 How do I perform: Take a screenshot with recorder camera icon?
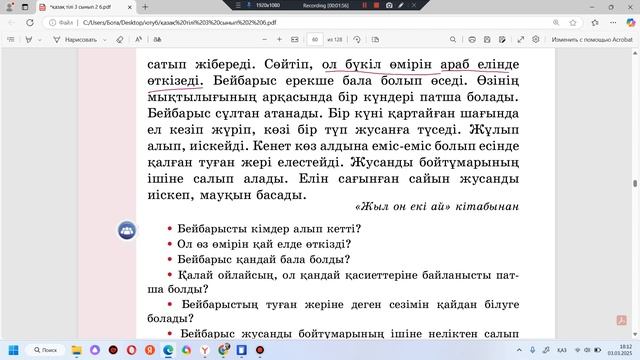click(389, 5)
